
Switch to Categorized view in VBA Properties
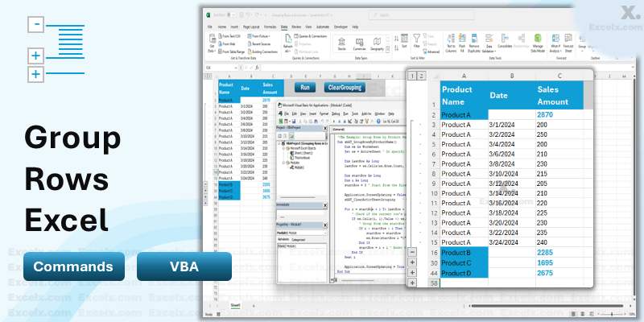pyautogui.click(x=298, y=239)
